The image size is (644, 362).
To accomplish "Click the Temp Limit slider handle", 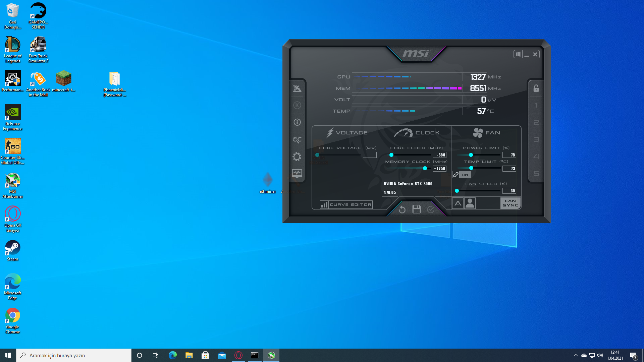I will (x=471, y=168).
